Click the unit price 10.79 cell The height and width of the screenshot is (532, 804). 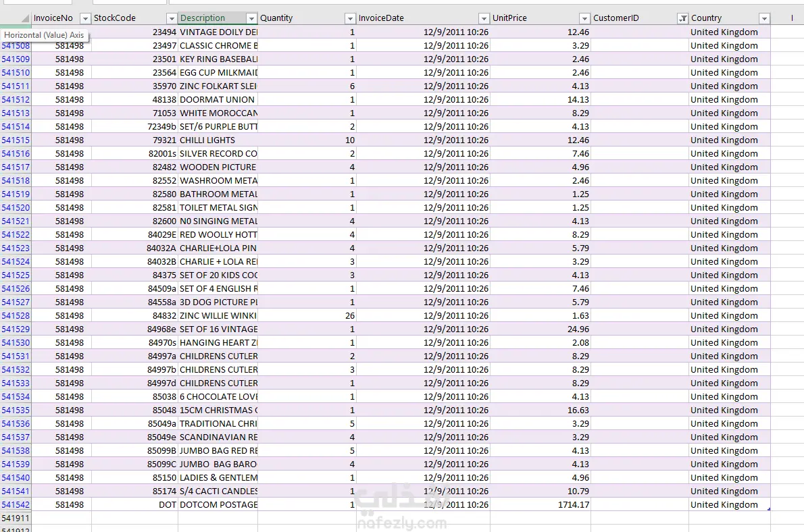tap(541, 491)
